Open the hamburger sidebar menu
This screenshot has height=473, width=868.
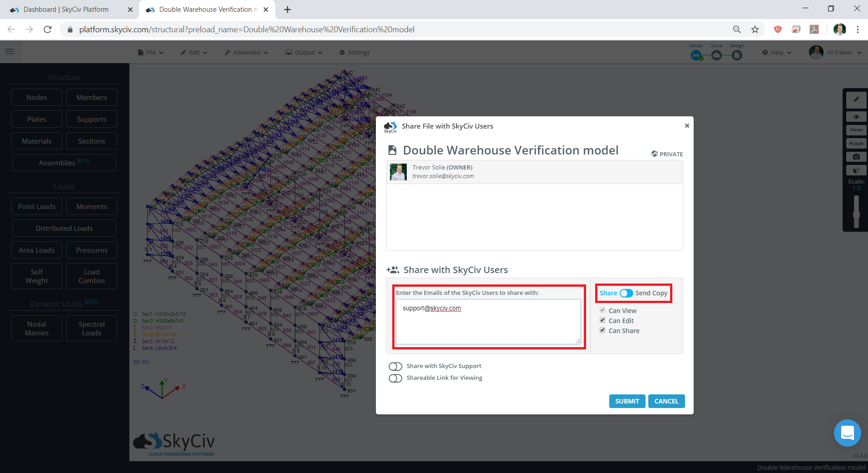coord(10,52)
